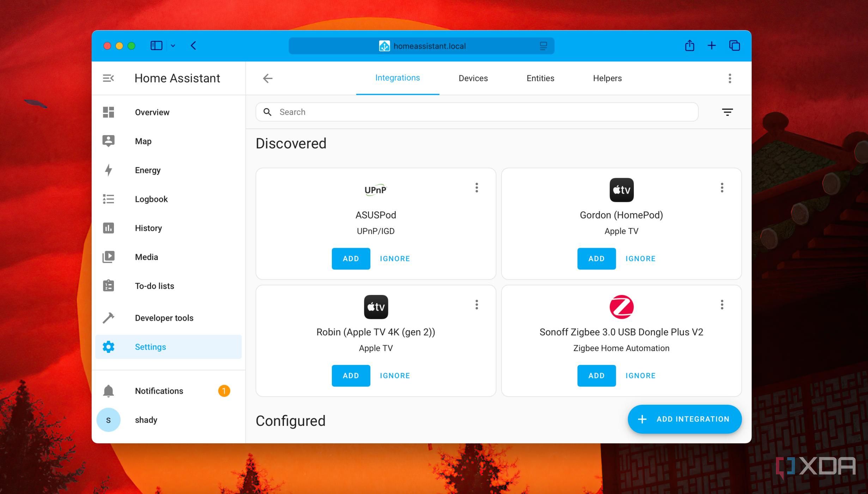Click the shady user avatar
This screenshot has width=868, height=494.
[x=108, y=420]
